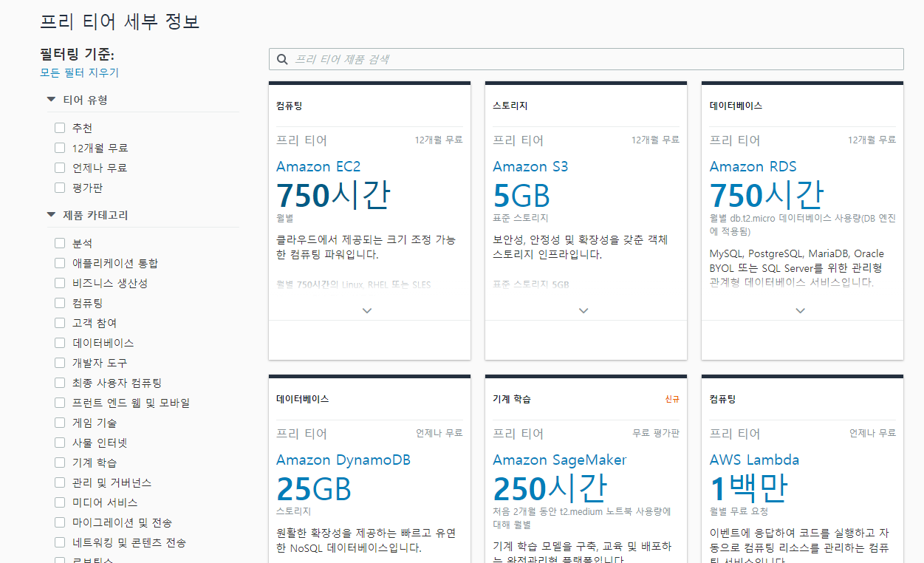Collapse the 제품 카테고리 filter section
The image size is (924, 563).
click(51, 215)
